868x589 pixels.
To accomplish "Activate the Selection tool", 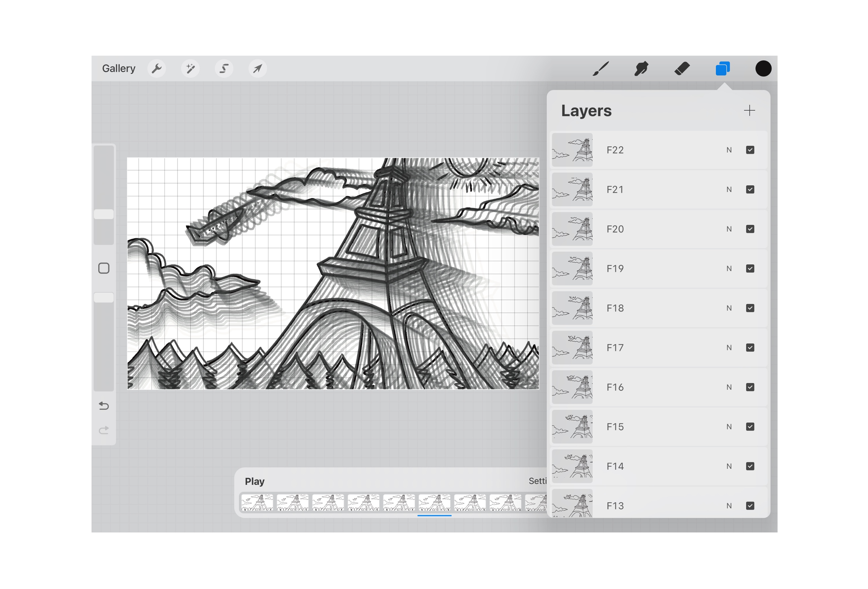I will tap(224, 69).
